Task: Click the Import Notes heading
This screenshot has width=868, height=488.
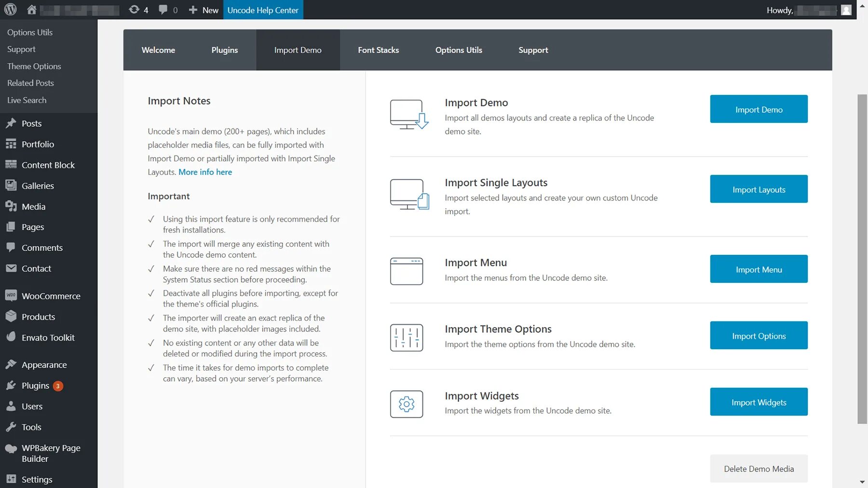Action: click(x=179, y=101)
